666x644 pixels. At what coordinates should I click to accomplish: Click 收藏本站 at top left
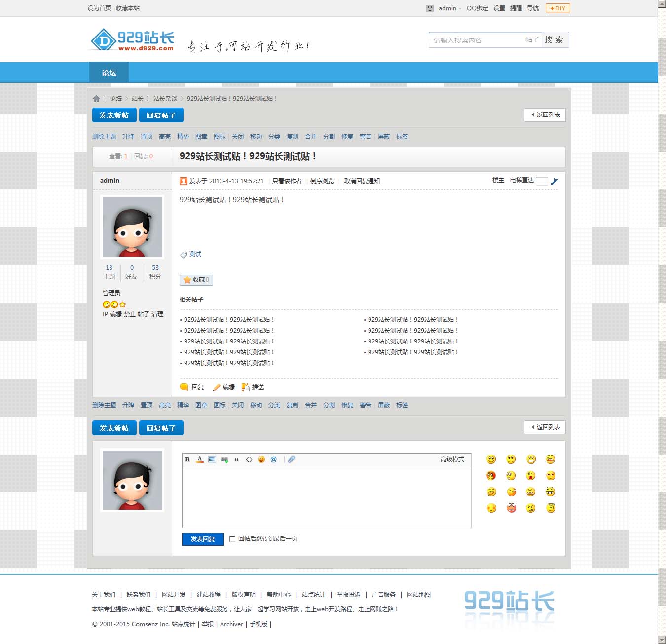(x=128, y=8)
